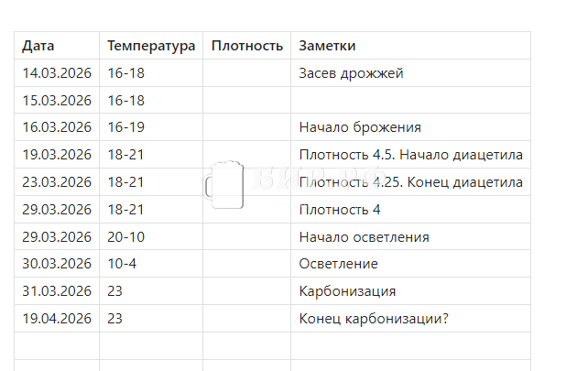Select the 14.03.2026 date cell
Screen dimensions: 588x371
tap(57, 73)
